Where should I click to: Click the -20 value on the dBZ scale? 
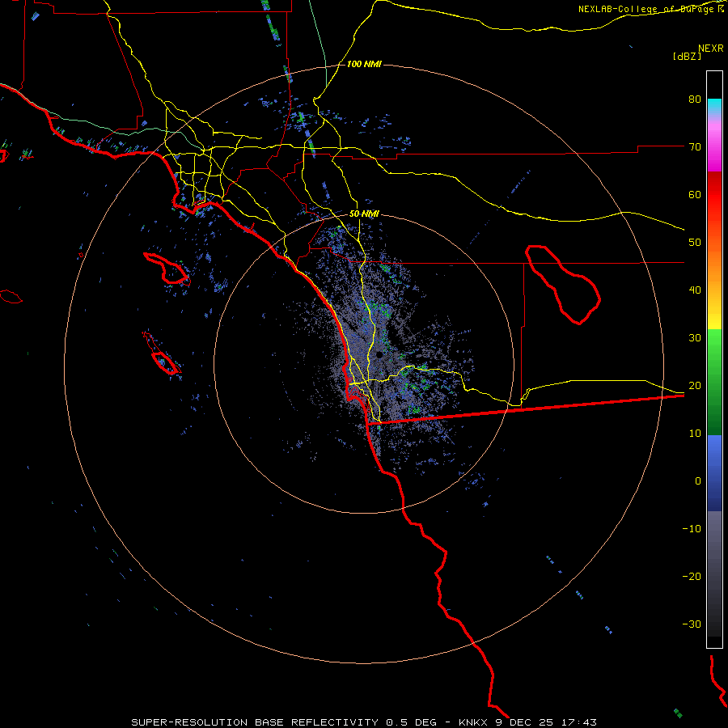pyautogui.click(x=692, y=577)
